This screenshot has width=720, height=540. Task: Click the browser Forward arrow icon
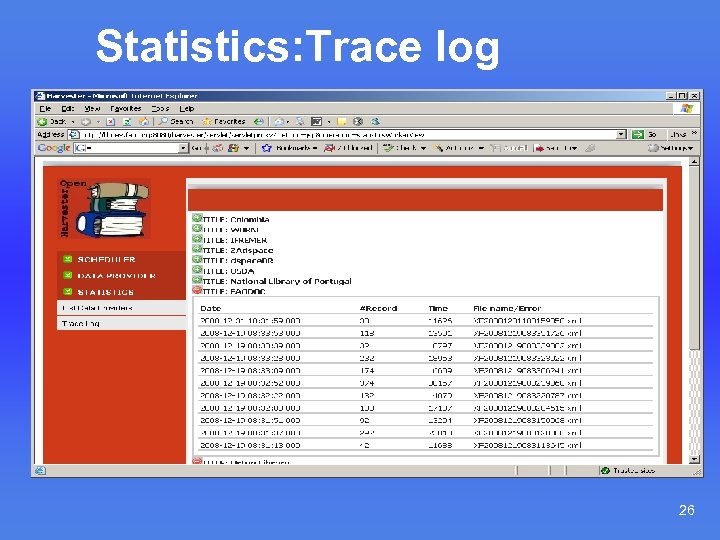tap(86, 122)
